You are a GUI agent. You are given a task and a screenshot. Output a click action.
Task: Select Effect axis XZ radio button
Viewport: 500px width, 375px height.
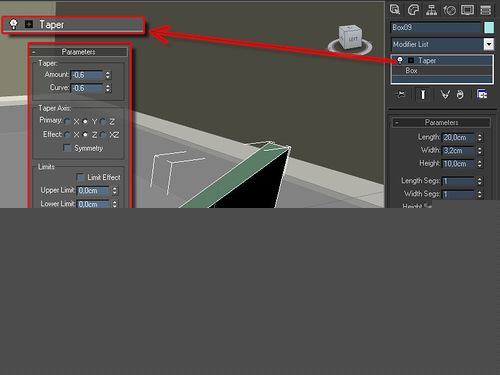pyautogui.click(x=103, y=135)
